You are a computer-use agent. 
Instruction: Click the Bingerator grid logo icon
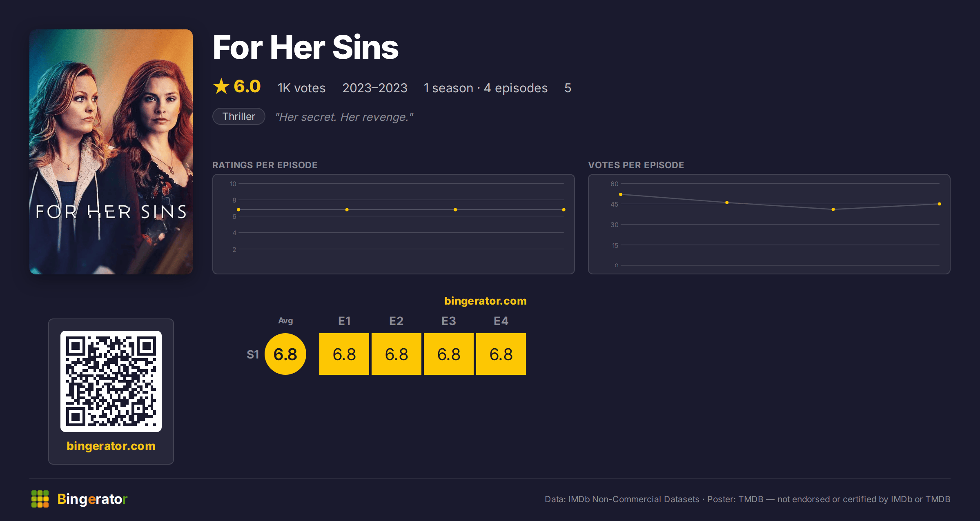coord(40,499)
